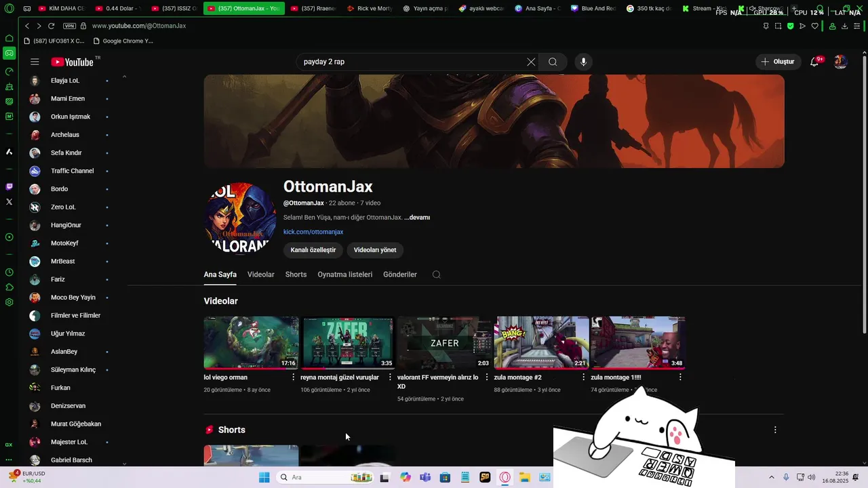Image resolution: width=868 pixels, height=488 pixels.
Task: Open options for valorant FF vermeyin video
Action: point(486,377)
